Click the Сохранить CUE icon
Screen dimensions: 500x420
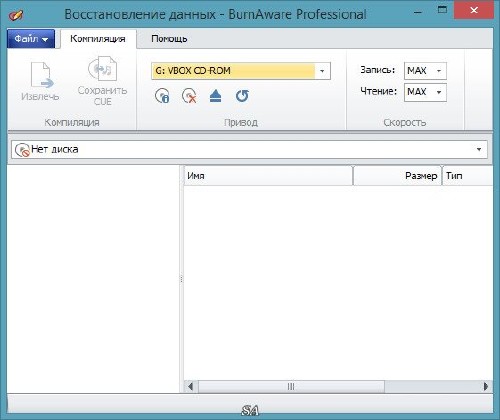pos(102,69)
